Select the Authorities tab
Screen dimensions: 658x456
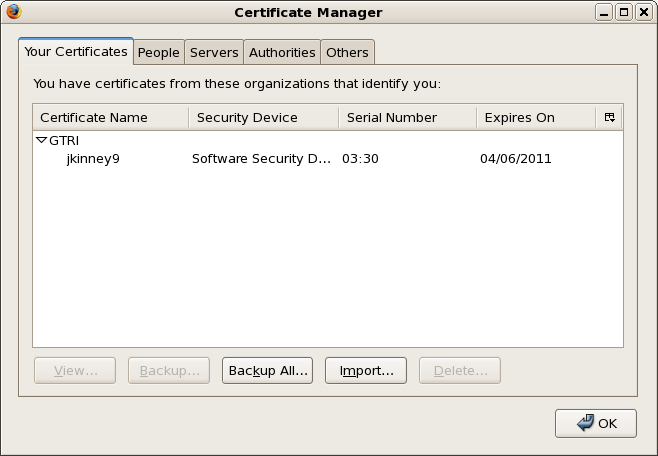point(282,52)
